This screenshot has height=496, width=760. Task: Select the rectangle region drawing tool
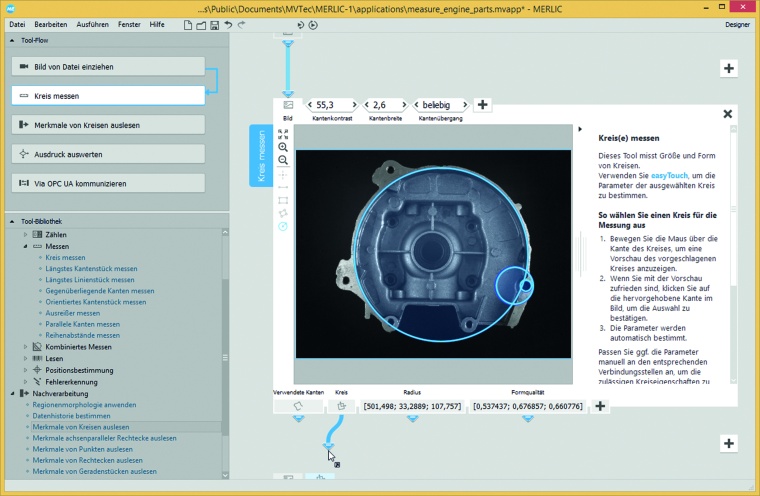283,200
